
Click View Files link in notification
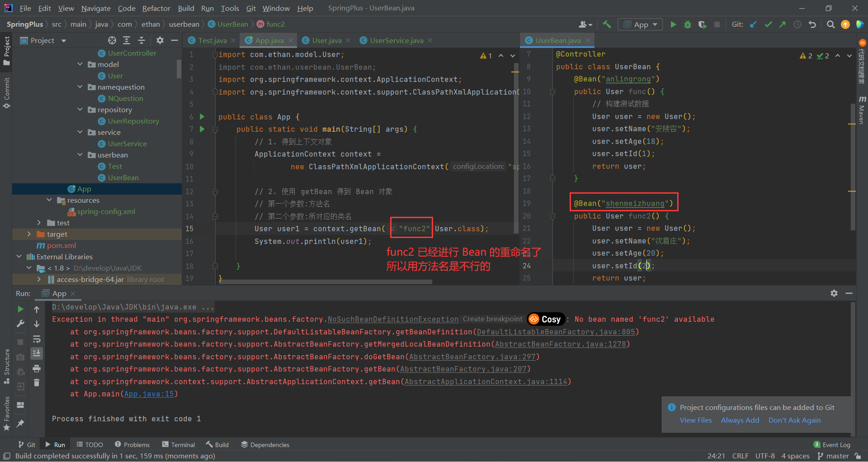pos(696,420)
